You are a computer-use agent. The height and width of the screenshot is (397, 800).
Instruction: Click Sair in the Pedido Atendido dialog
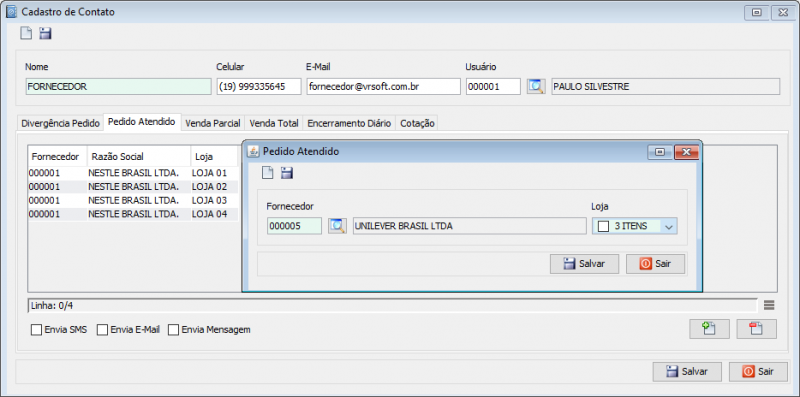click(656, 264)
